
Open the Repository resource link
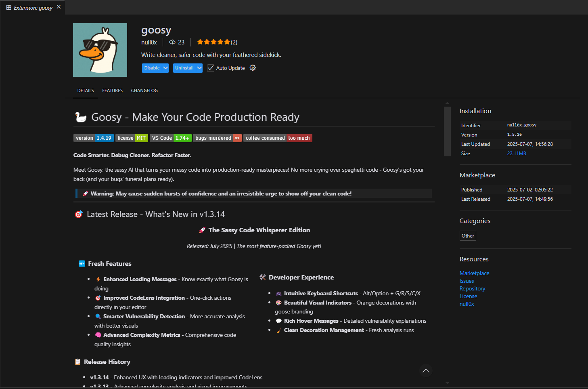(472, 288)
